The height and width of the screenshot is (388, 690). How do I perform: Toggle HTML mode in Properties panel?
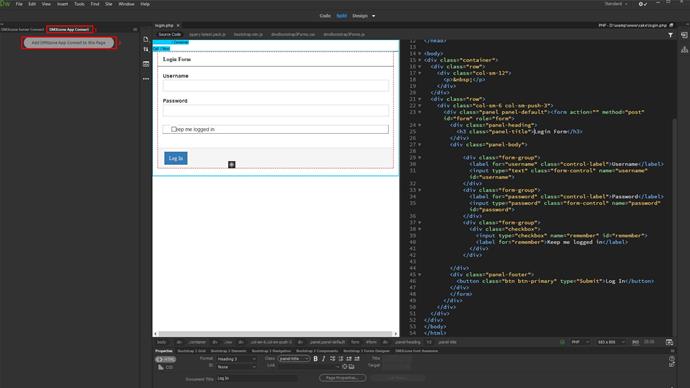click(x=165, y=359)
